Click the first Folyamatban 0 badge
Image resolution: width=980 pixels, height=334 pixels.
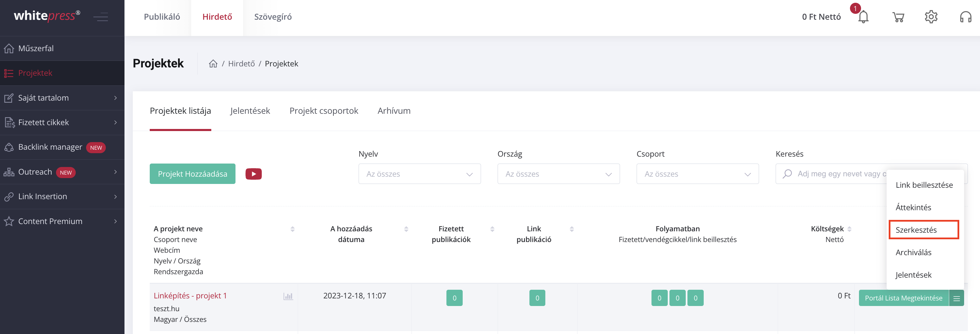pos(659,298)
